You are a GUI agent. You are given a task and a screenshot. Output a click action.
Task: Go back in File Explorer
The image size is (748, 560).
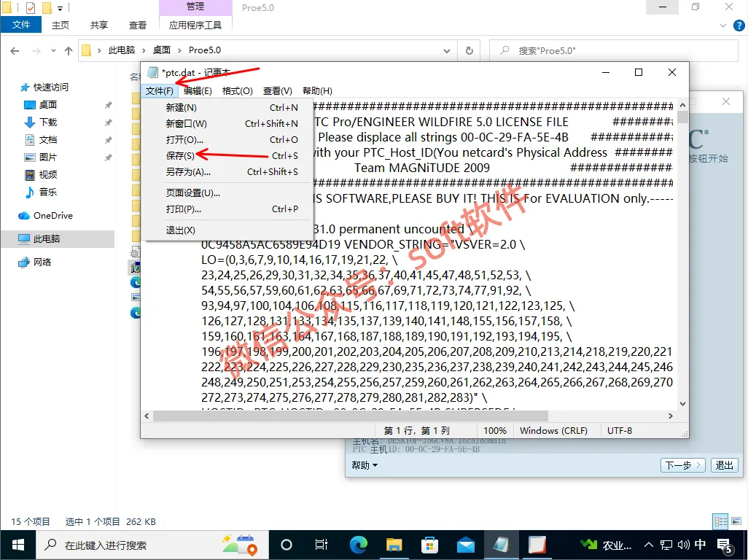(x=15, y=50)
